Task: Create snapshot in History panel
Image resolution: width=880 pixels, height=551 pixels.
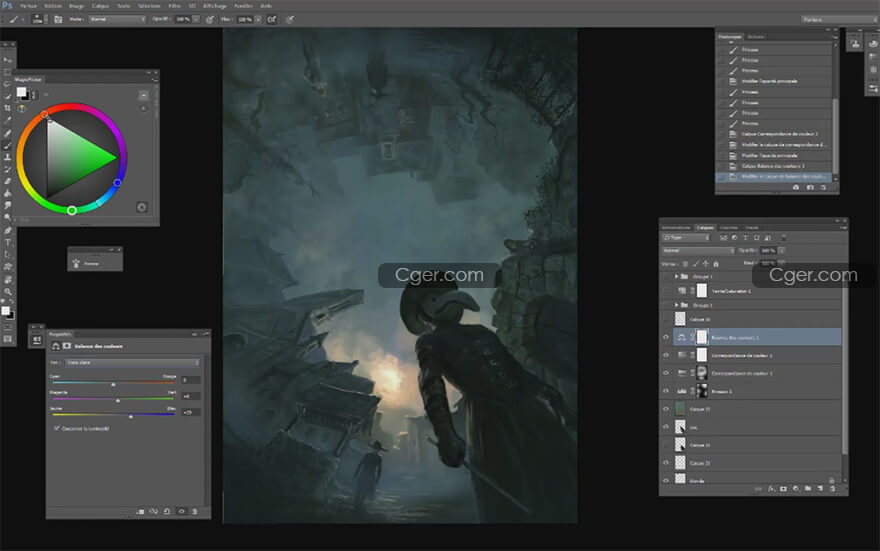Action: [810, 187]
